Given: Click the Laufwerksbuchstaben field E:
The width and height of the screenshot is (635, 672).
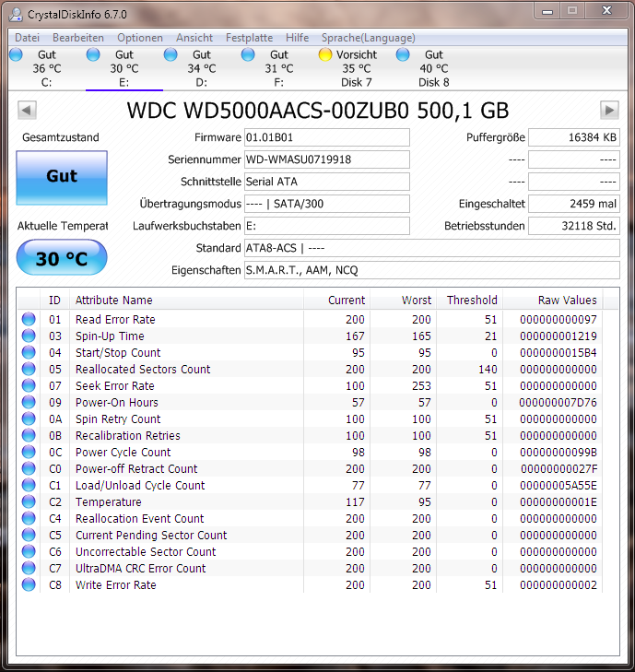Looking at the screenshot, I should [x=327, y=226].
